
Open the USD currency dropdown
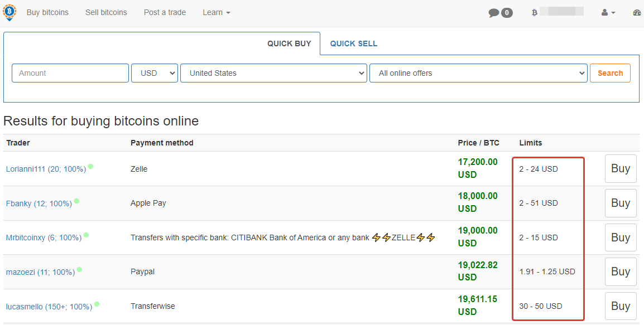(x=155, y=73)
